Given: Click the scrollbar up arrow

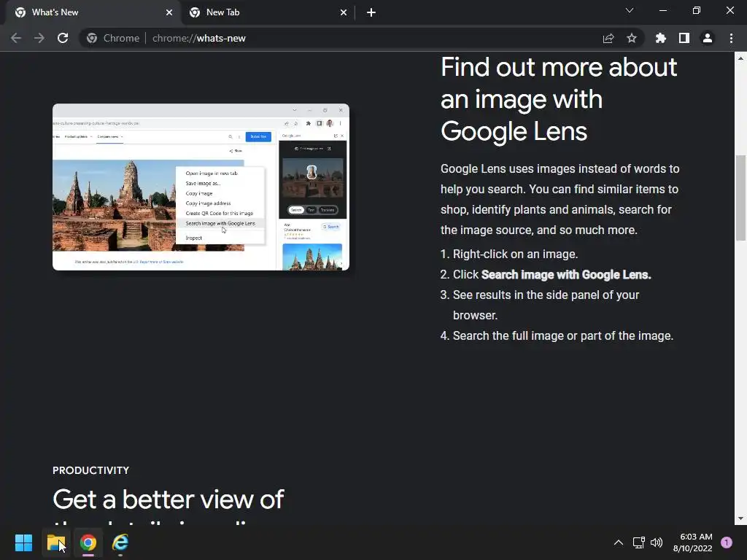Looking at the screenshot, I should coord(740,58).
